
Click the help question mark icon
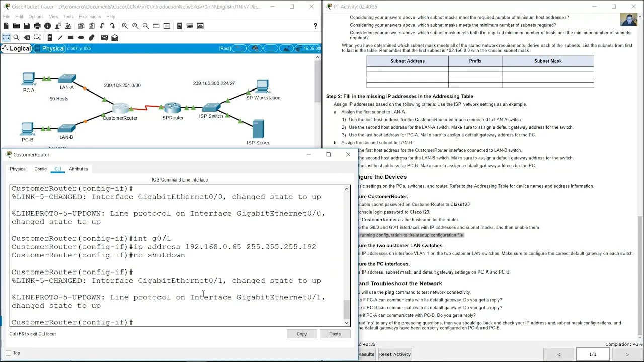click(x=315, y=26)
